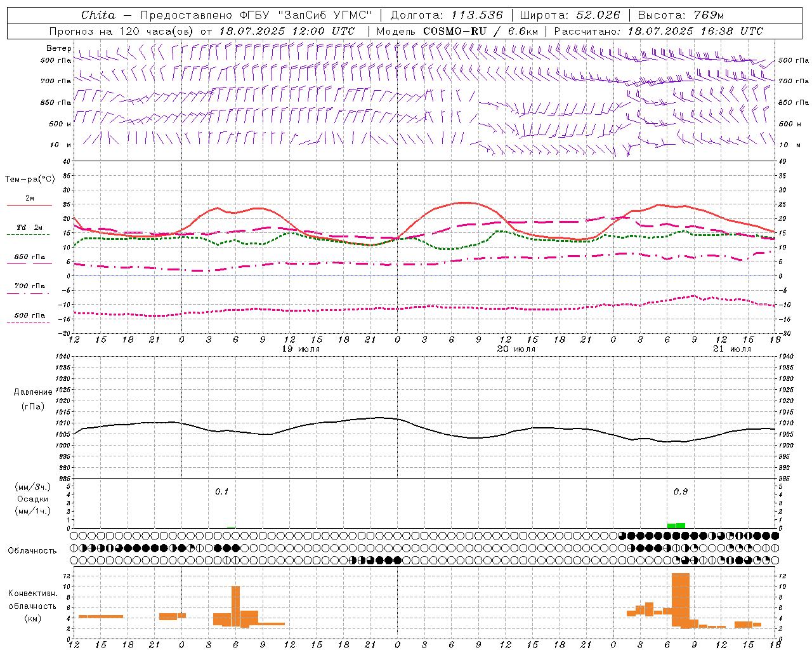812x650 pixels.
Task: Click the "21 июля" date label
Action: [x=732, y=349]
